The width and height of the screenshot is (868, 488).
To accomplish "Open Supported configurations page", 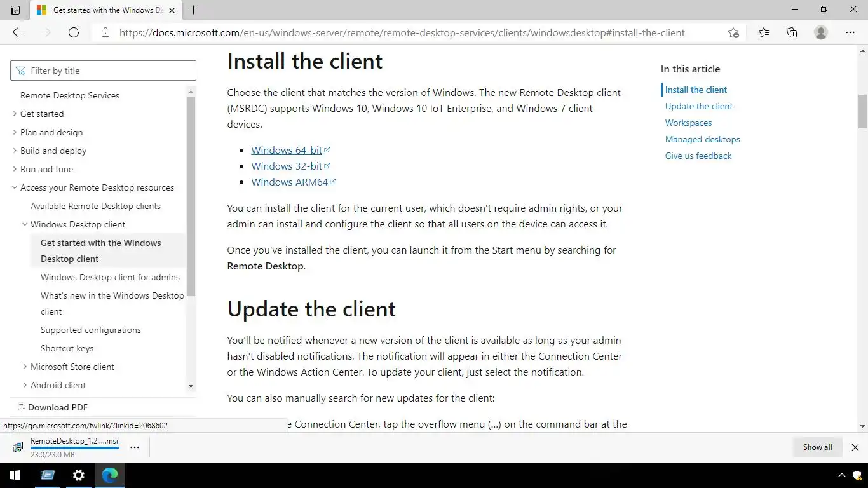I will [91, 330].
